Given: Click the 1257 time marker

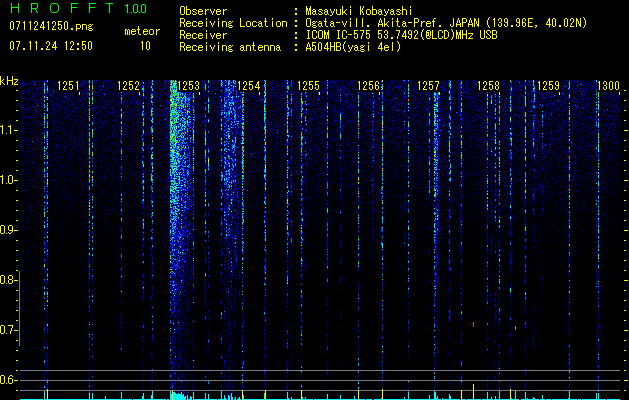Looking at the screenshot, I should click(x=428, y=86).
